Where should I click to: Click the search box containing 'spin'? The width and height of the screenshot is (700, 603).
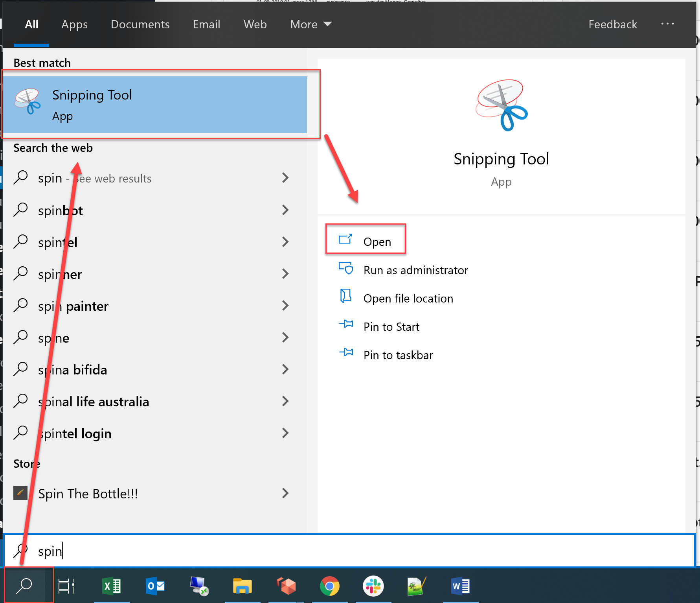(349, 551)
